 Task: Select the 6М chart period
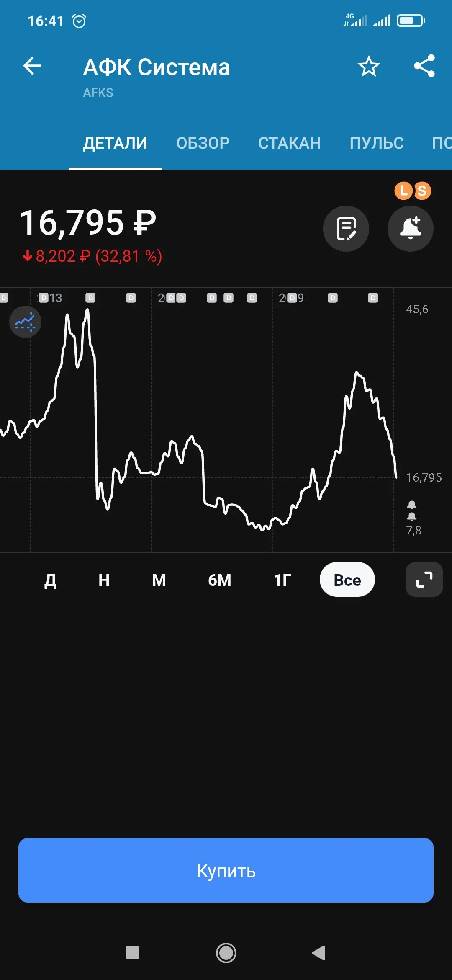pyautogui.click(x=220, y=580)
